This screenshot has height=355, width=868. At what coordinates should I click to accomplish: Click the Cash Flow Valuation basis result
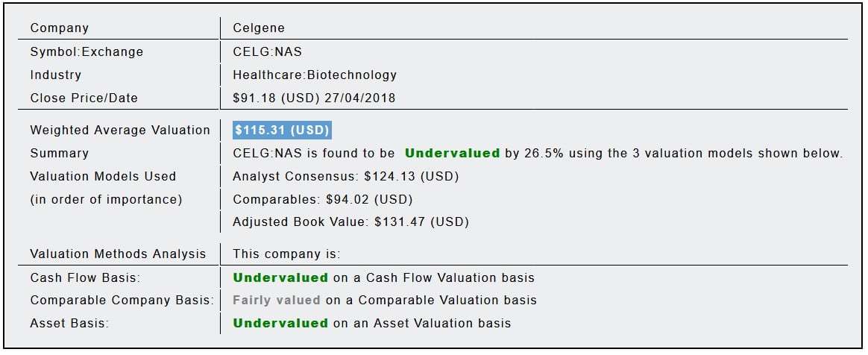point(383,277)
